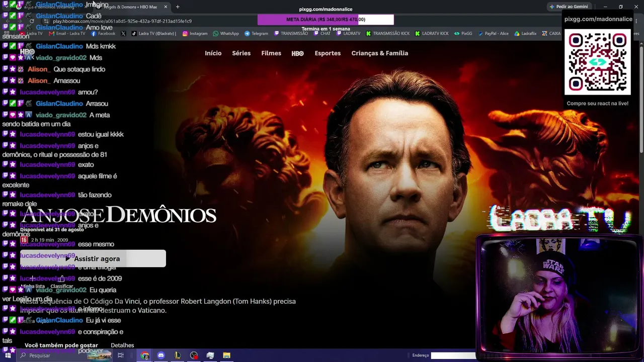Click the pixgg.com/madonnalice text above QR code
This screenshot has height=362, width=644.
598,19
